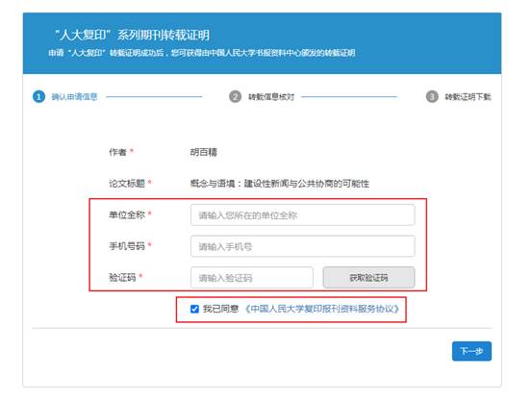The image size is (532, 402).
Task: Click the author name 胡百精
Action: [x=203, y=152]
